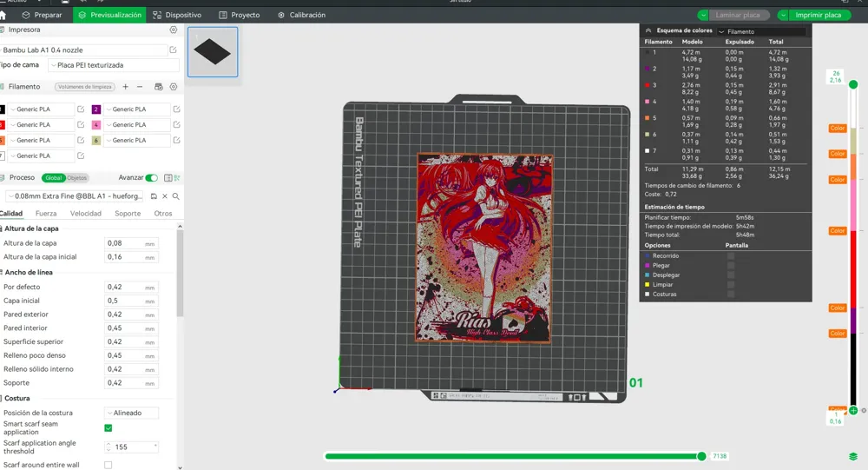The height and width of the screenshot is (470, 868).
Task: Toggle the Avanzar advanced mode switch
Action: pyautogui.click(x=152, y=178)
